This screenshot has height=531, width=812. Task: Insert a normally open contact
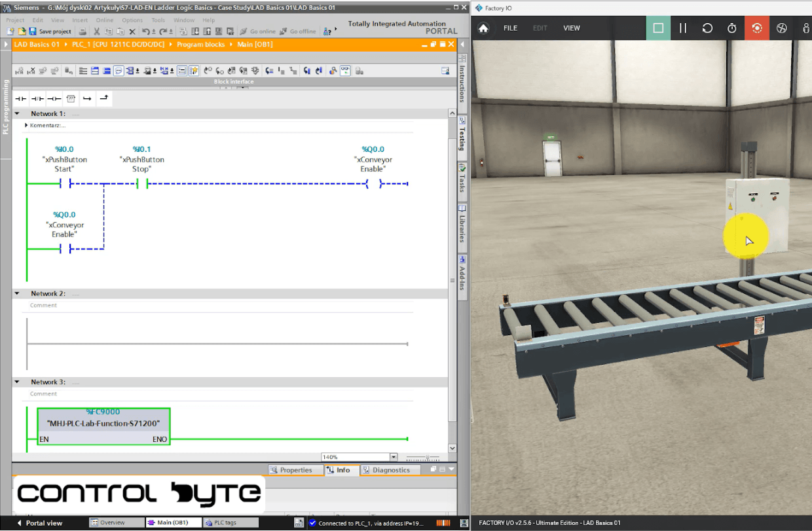tap(20, 99)
